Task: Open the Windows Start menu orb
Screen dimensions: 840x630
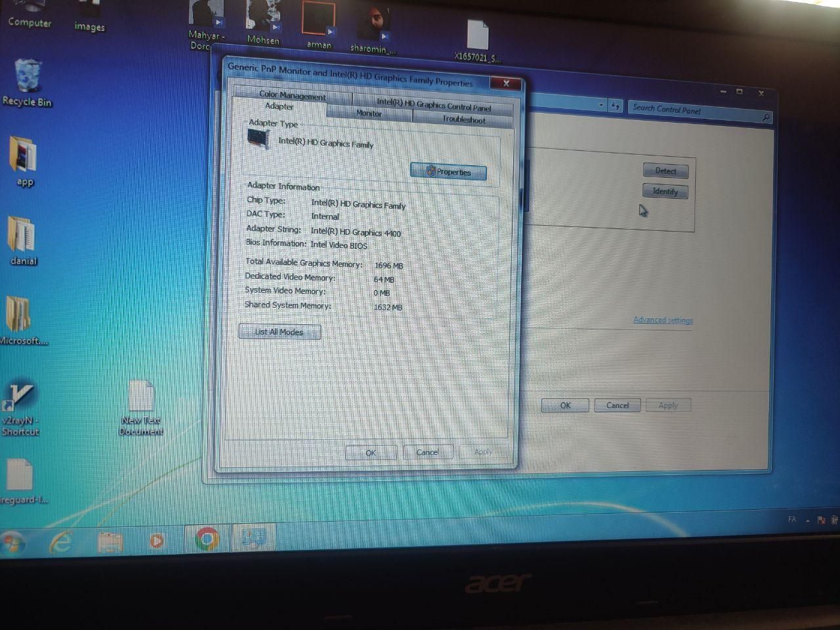Action: pos(11,543)
